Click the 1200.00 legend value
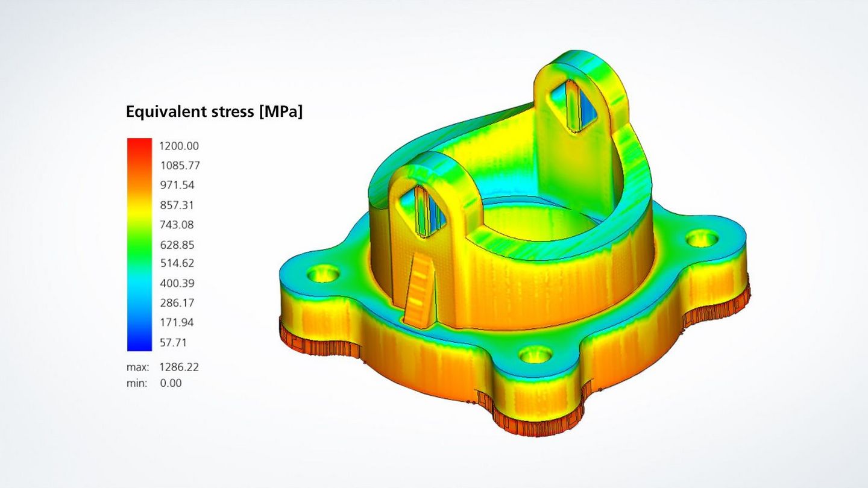The height and width of the screenshot is (488, 868). click(x=179, y=146)
